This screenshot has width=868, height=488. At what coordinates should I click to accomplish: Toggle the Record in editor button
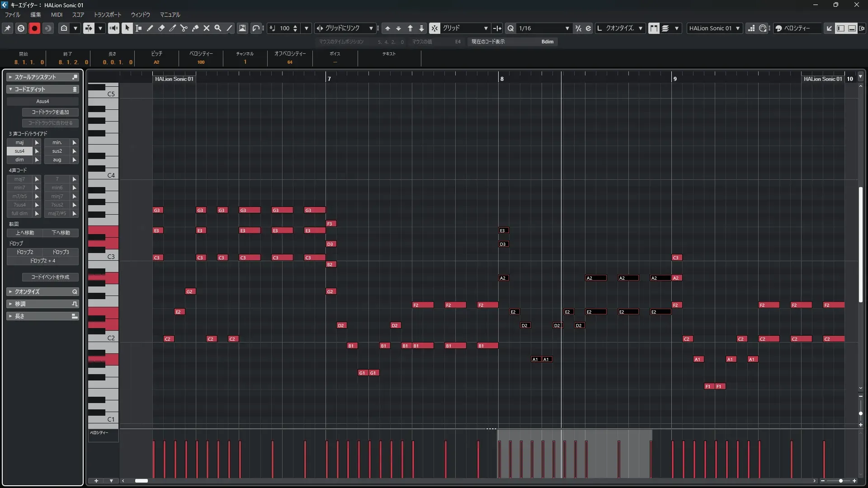[34, 28]
